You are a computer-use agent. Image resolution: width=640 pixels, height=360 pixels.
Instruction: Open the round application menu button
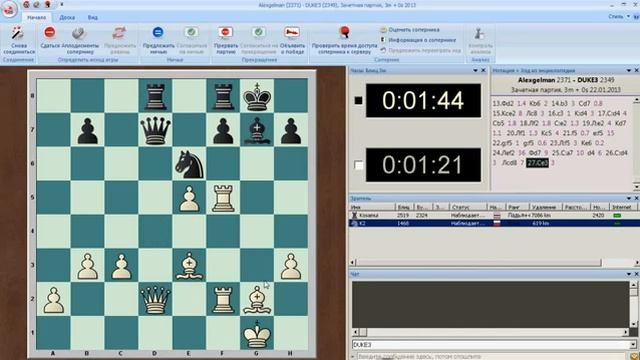9,9
